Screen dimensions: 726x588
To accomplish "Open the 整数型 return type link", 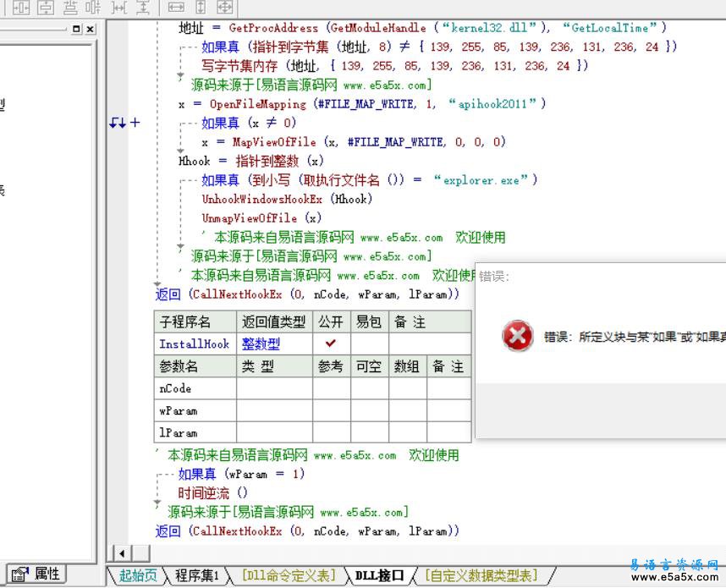I will pyautogui.click(x=261, y=343).
